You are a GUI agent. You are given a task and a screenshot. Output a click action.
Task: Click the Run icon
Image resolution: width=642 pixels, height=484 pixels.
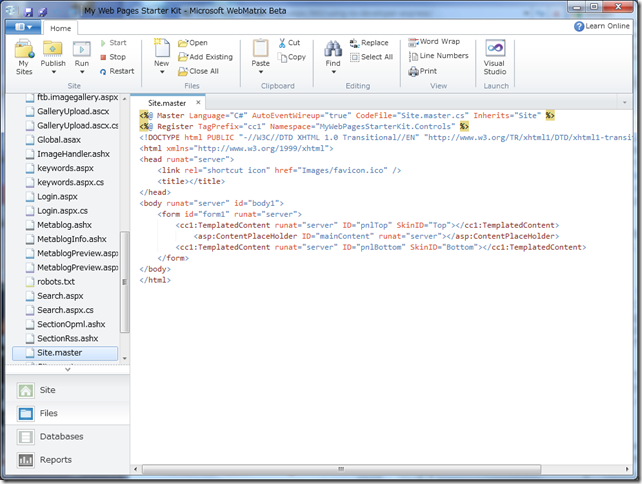[x=81, y=50]
